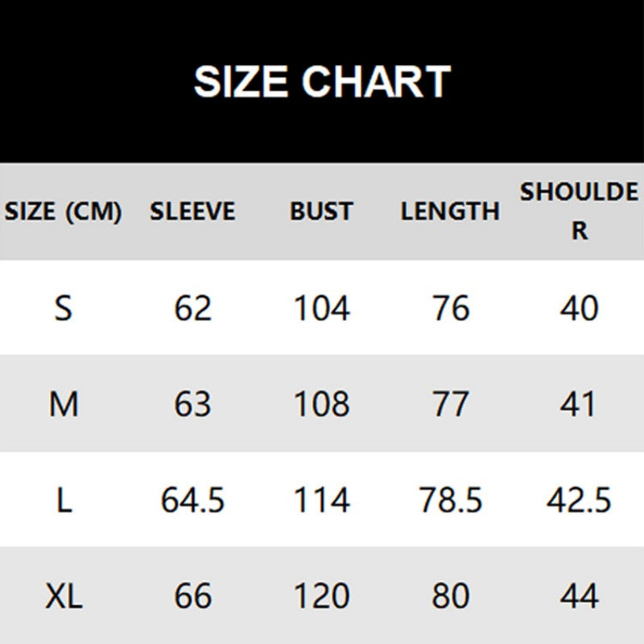This screenshot has width=644, height=644.
Task: Select the SLEEVE column header
Action: click(192, 212)
